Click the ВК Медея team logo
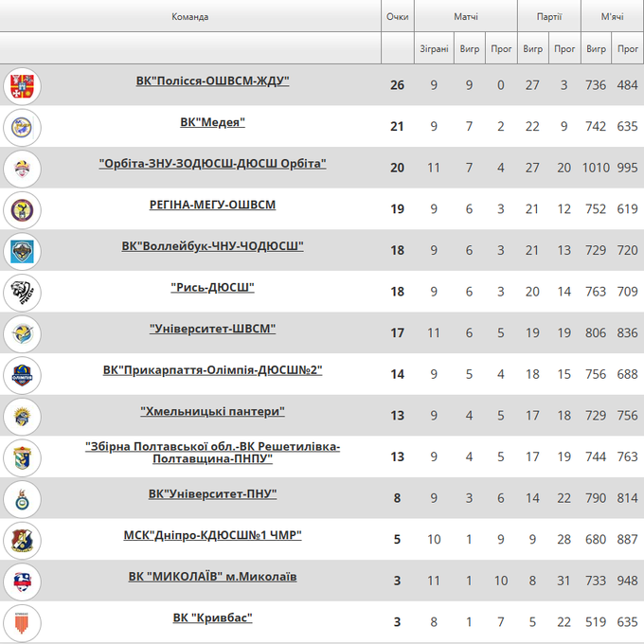 [21, 127]
